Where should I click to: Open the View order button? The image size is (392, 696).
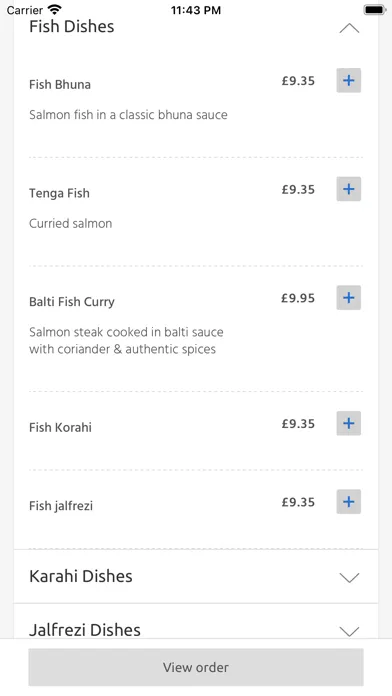(196, 667)
